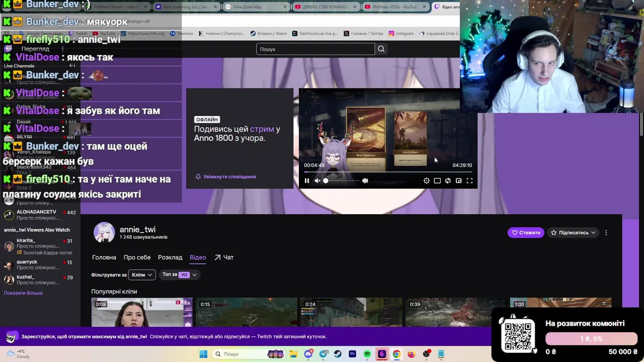The width and height of the screenshot is (644, 362).
Task: Open the Чат popout link
Action: click(224, 257)
